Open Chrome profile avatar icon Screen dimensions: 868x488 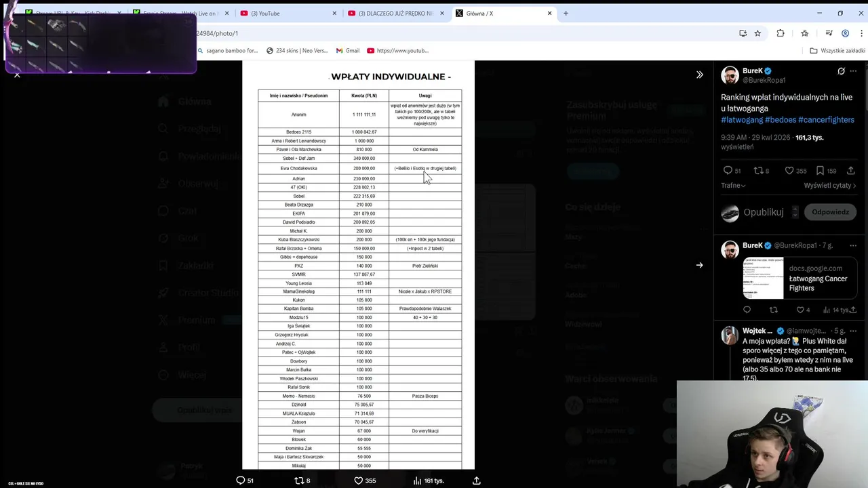(x=845, y=33)
